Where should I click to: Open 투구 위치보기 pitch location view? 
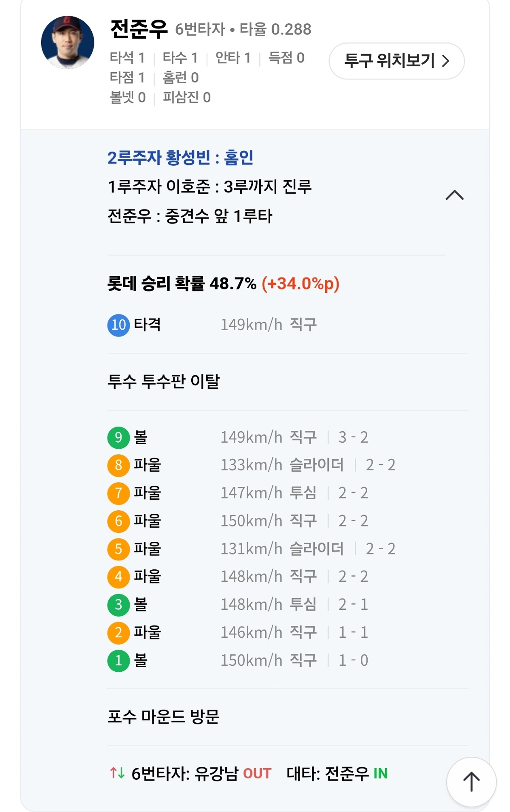[x=396, y=61]
